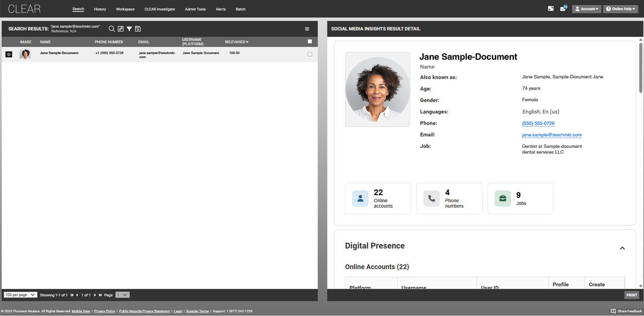Click the Share Feedback icon in footer
This screenshot has width=644, height=316.
coord(613,311)
